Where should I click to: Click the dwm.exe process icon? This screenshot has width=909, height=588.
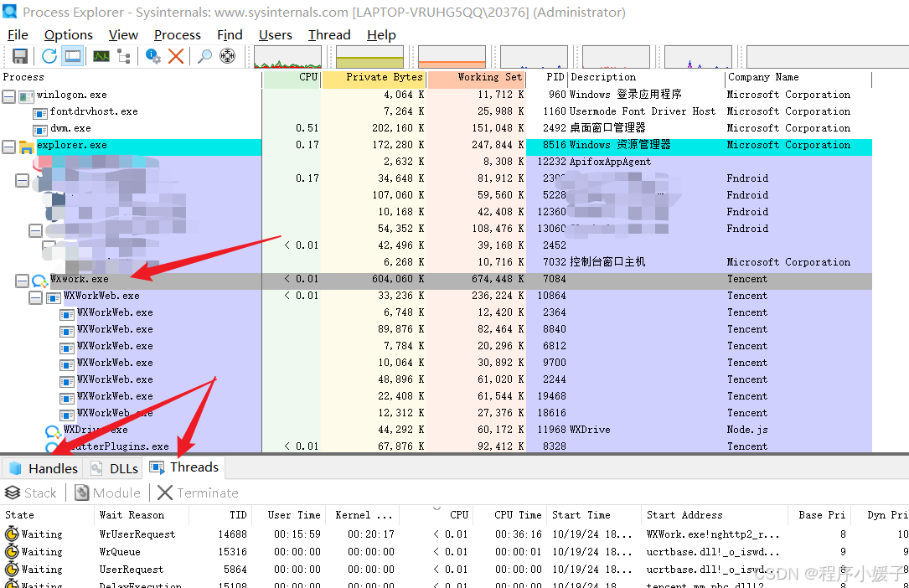pos(40,130)
